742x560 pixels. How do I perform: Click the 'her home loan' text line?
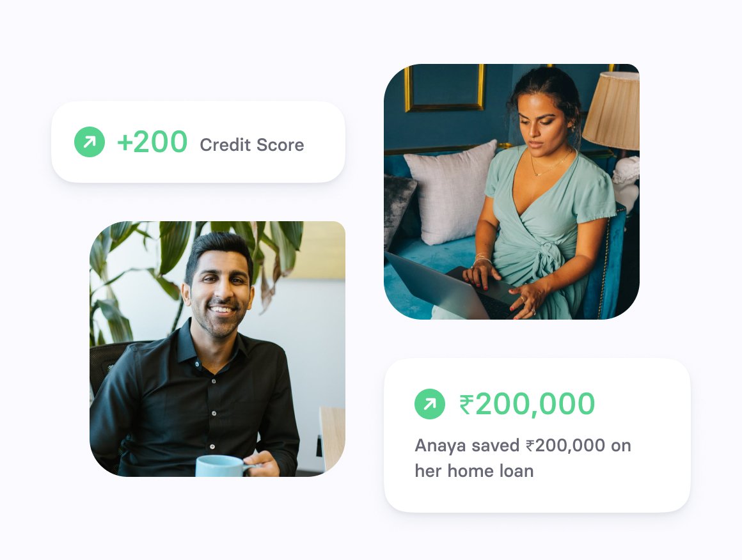point(474,471)
